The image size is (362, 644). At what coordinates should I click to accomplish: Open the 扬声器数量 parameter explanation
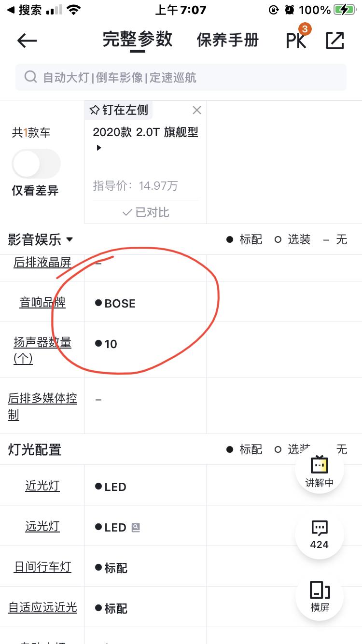click(x=42, y=350)
